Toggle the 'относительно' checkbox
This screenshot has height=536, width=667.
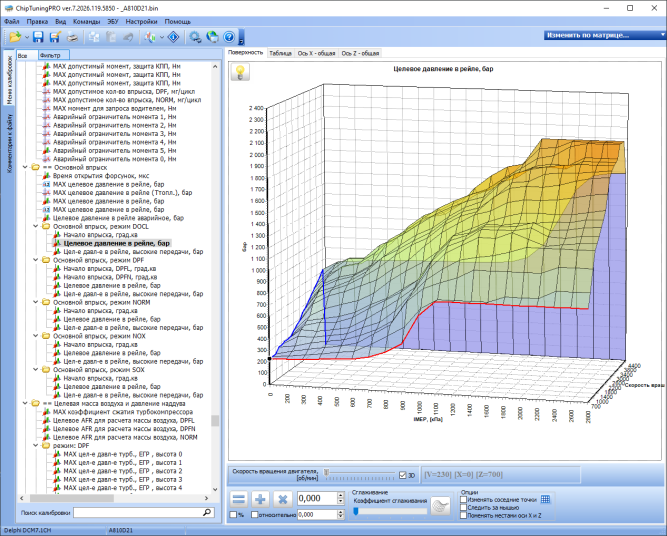coord(254,515)
